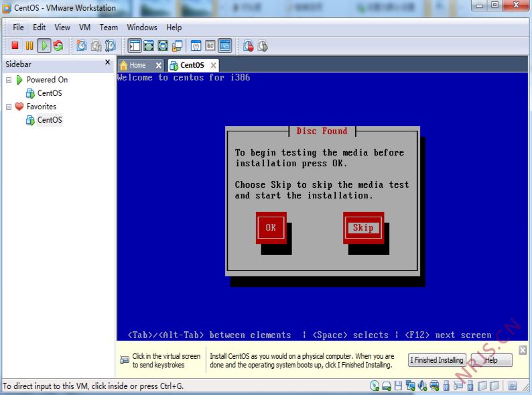
Task: Close the Sidebar panel
Action: coord(108,62)
